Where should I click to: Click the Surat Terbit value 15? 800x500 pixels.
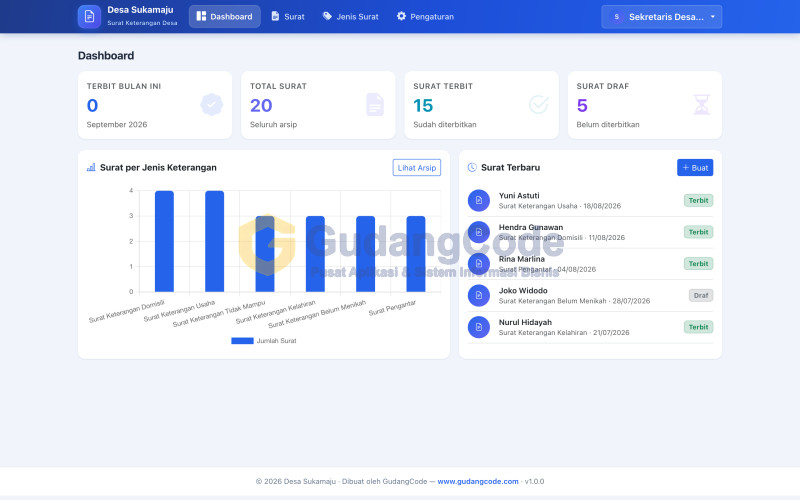423,106
